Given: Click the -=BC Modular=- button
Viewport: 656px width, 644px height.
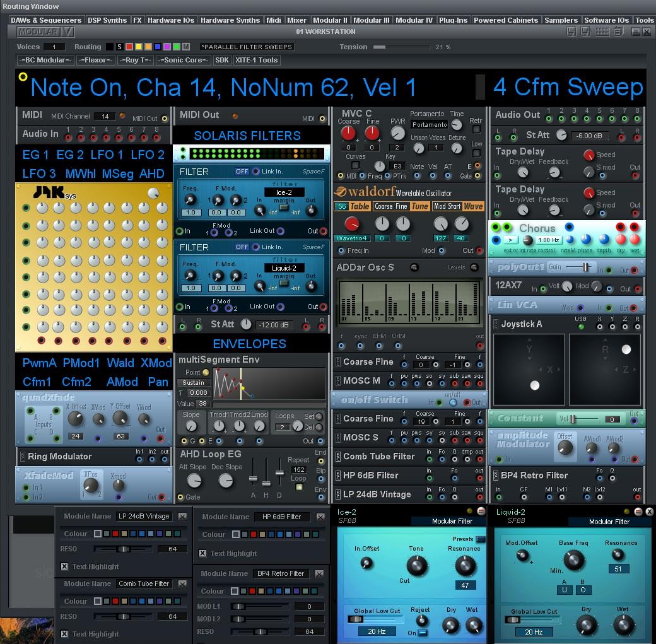Looking at the screenshot, I should (45, 60).
